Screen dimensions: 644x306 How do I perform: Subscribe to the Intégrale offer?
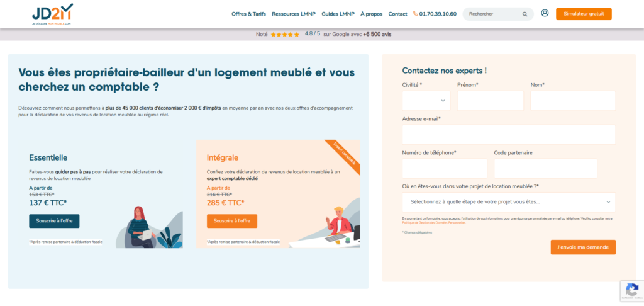point(231,221)
